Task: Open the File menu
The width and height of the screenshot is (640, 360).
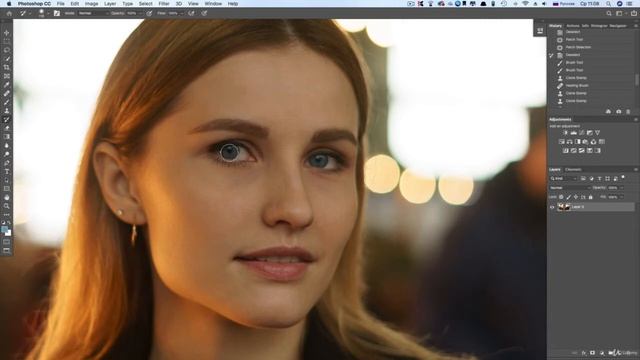Action: click(60, 4)
